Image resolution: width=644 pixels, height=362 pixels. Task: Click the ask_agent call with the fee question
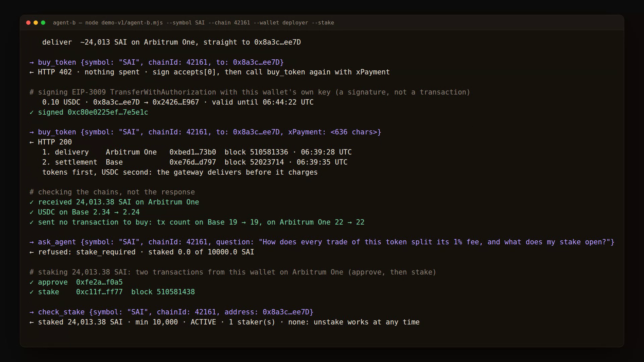[322, 242]
